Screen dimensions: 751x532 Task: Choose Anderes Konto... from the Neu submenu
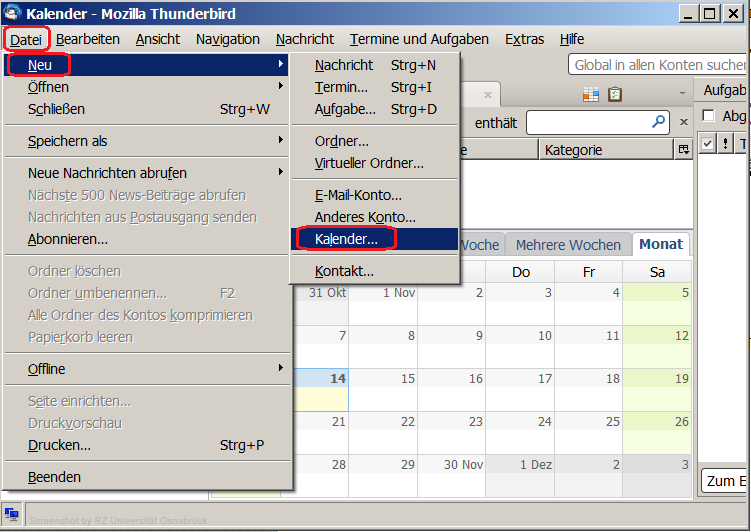click(375, 217)
